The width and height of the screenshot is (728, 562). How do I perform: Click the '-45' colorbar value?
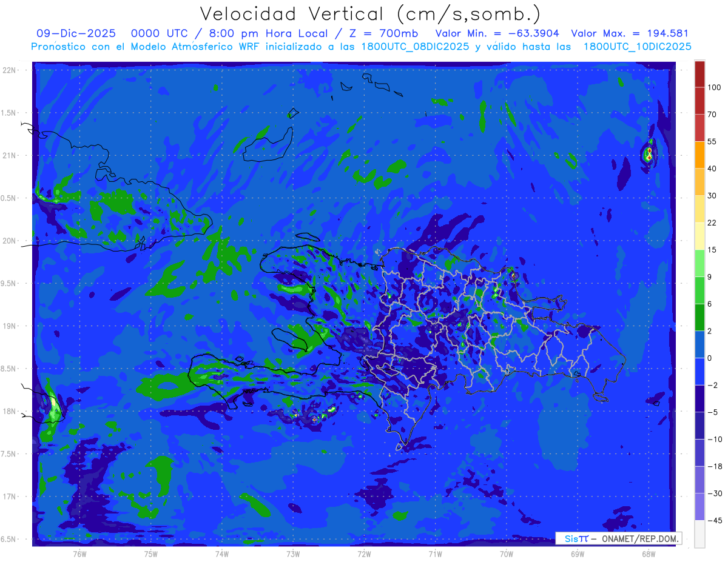coord(714,520)
